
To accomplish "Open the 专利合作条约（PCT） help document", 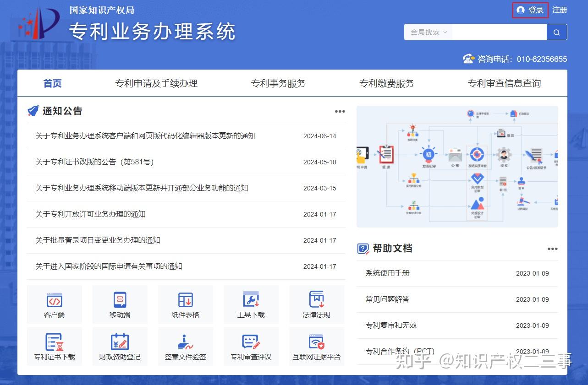I will click(400, 352).
